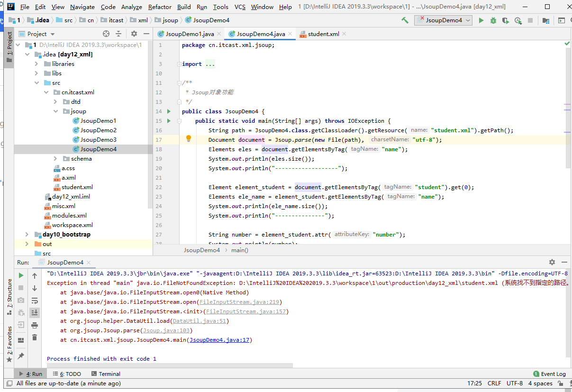Viewport: 572px width, 392px height.
Task: Toggle Soft-Wrap in the Run console
Action: tap(35, 300)
